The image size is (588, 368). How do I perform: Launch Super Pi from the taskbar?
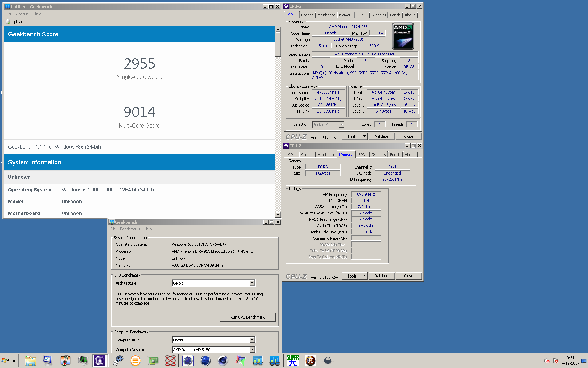(293, 361)
